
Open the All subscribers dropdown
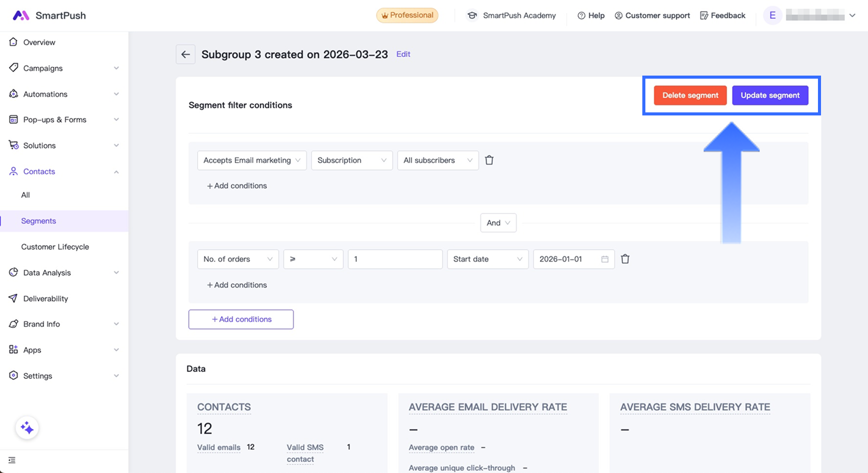[x=438, y=160]
